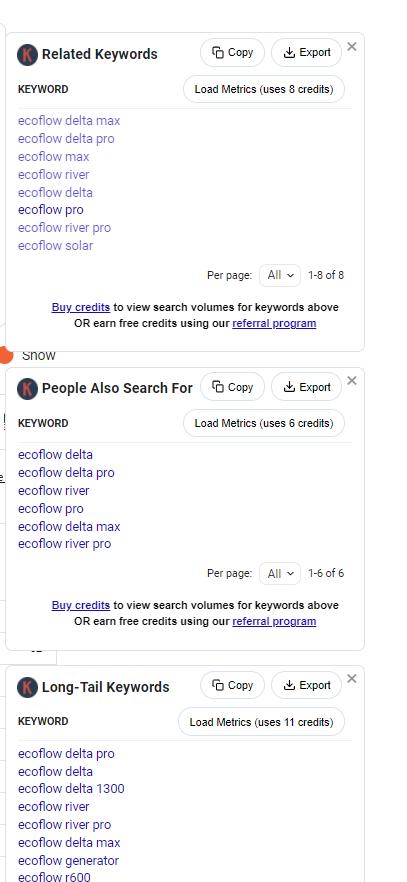Export the People Also Search For keywords
This screenshot has height=882, width=407.
[x=306, y=387]
